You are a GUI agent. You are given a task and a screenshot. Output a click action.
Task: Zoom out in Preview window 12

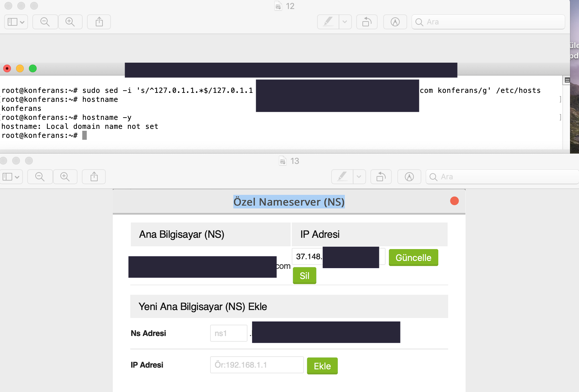point(45,22)
